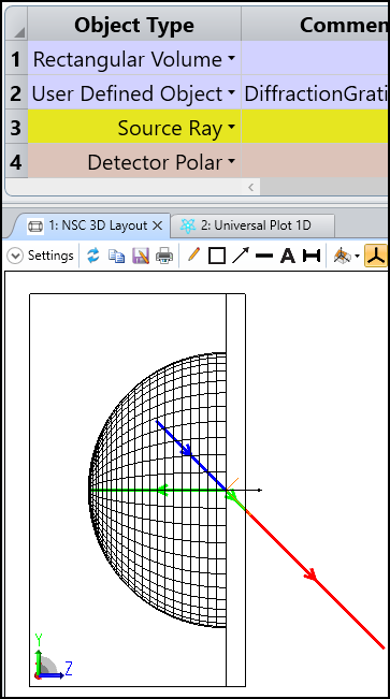This screenshot has width=390, height=699.
Task: Copy layout using the copy icon
Action: click(117, 256)
